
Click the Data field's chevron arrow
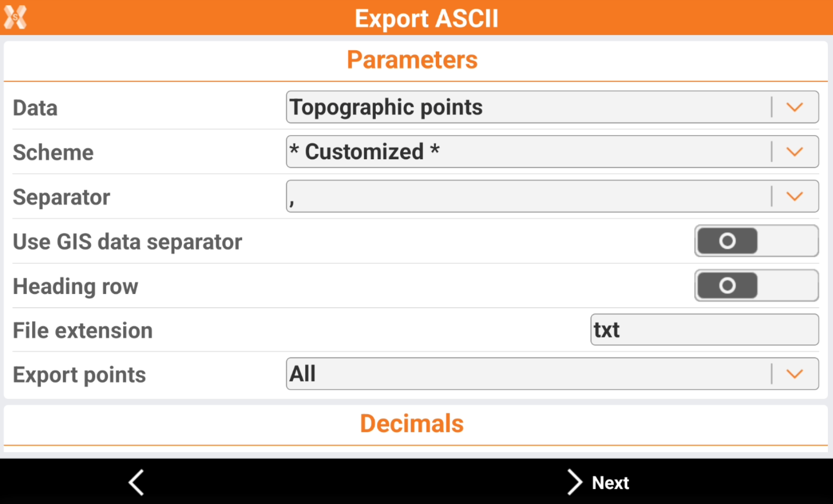pos(794,107)
